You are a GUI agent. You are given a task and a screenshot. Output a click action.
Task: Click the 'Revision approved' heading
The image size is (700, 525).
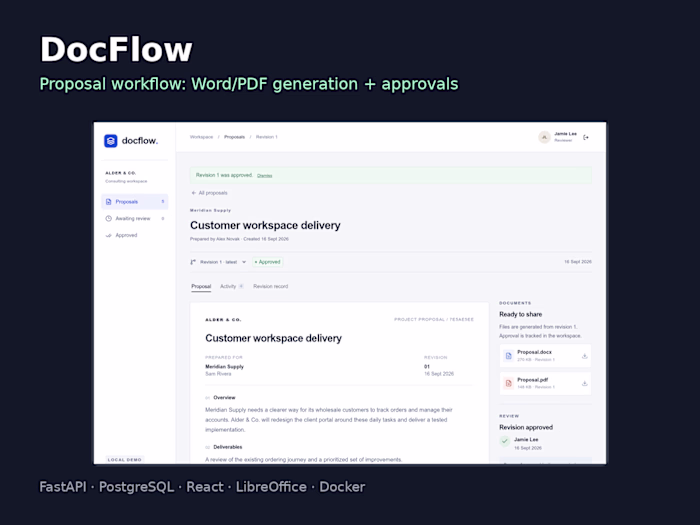[526, 427]
